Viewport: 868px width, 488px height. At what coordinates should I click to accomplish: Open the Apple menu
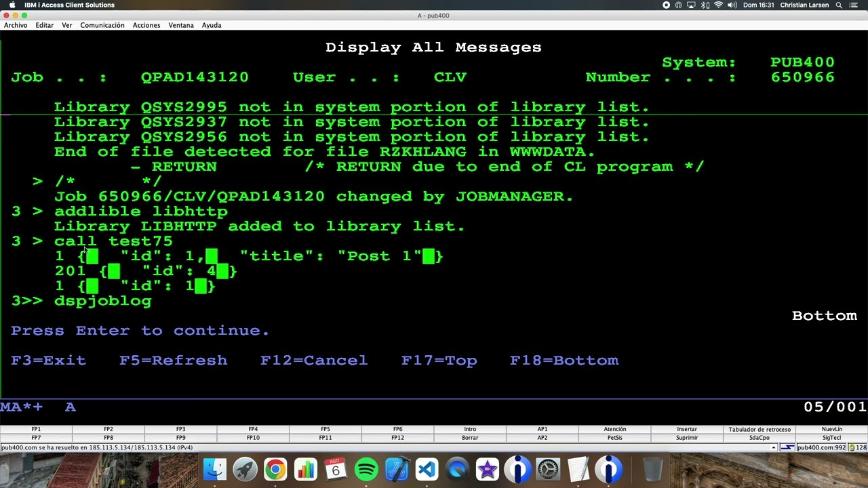12,5
